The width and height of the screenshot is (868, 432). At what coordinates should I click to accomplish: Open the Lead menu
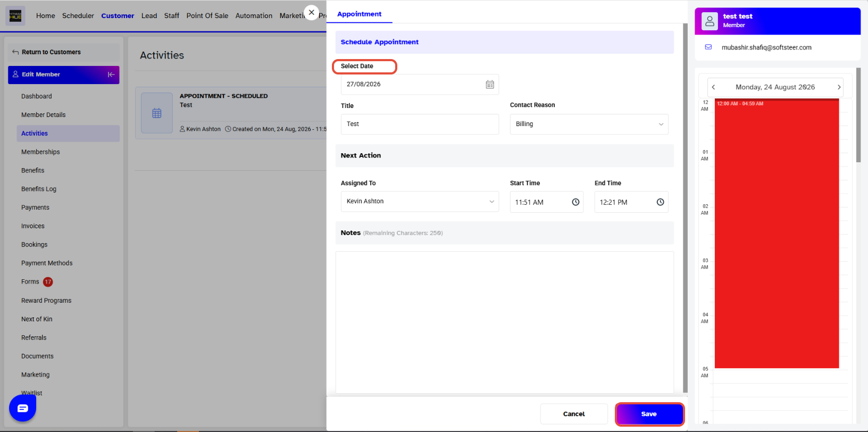(x=149, y=16)
